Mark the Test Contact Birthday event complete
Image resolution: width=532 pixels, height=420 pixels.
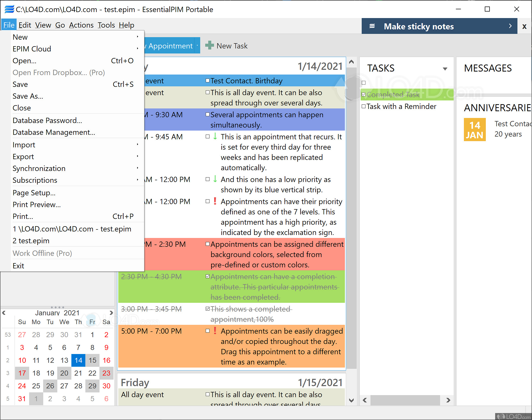pos(207,80)
